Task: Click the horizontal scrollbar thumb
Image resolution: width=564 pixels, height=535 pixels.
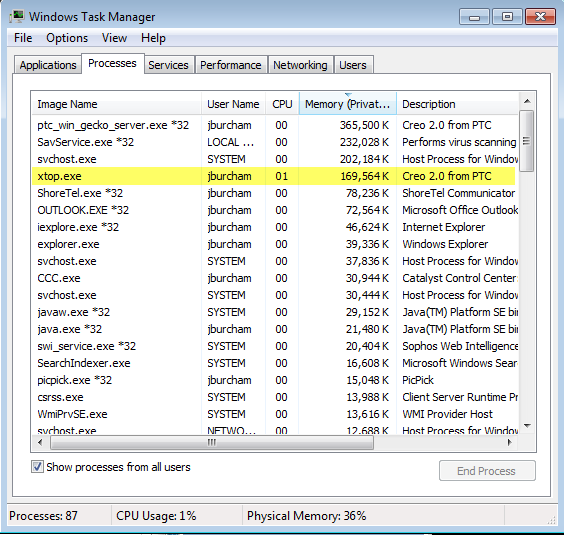Action: (212, 443)
